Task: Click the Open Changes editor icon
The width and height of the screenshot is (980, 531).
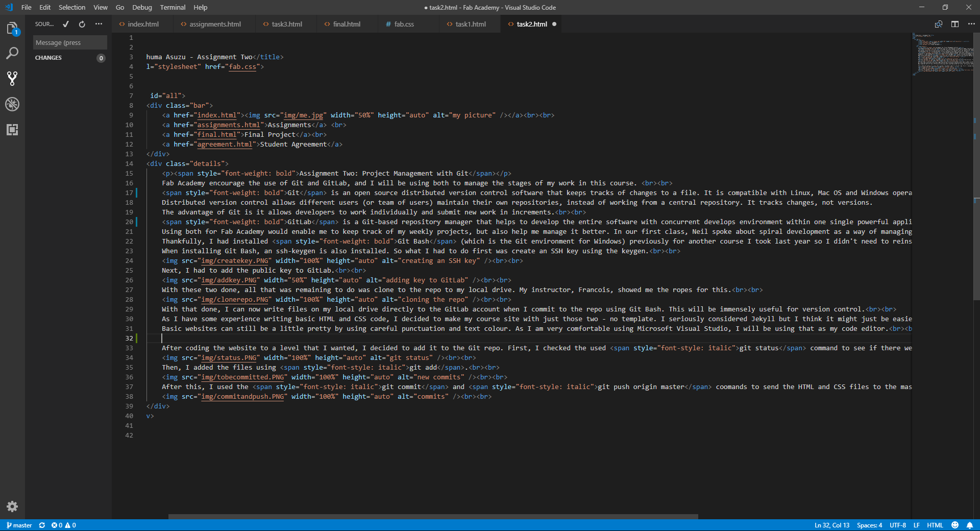Action: pyautogui.click(x=938, y=24)
